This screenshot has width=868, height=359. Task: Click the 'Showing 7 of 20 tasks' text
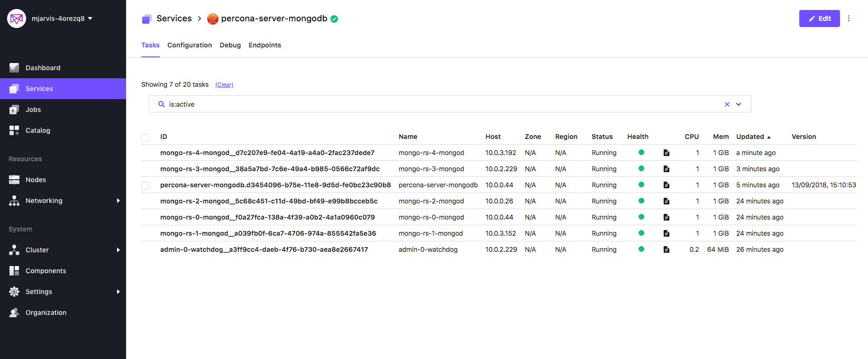175,84
